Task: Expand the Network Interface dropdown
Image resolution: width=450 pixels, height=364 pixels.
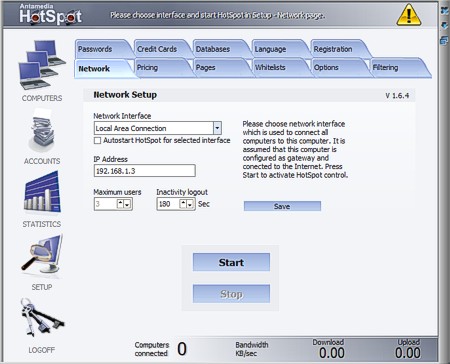Action: point(217,128)
